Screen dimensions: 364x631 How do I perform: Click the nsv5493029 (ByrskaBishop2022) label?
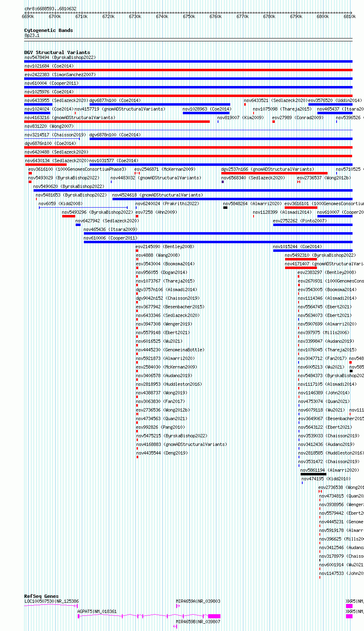click(64, 178)
